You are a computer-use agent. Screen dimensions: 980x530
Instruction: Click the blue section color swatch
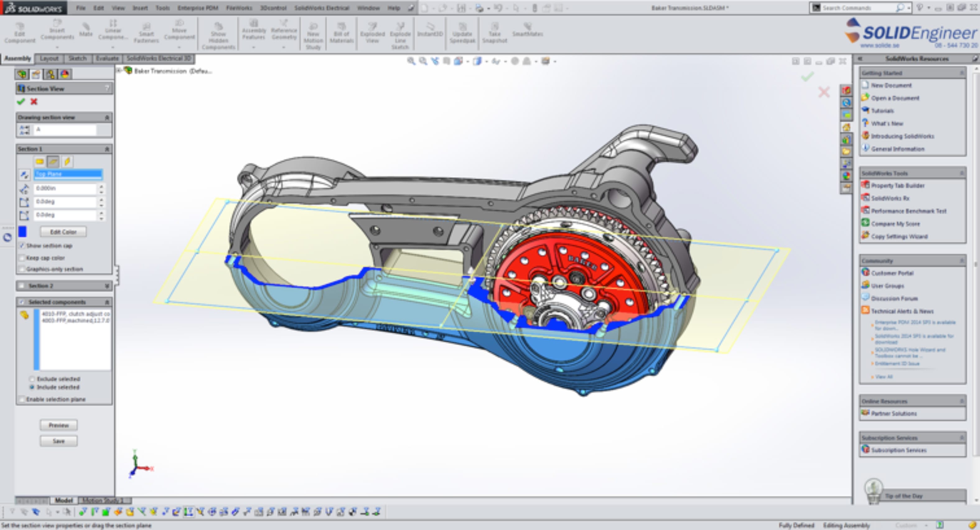pyautogui.click(x=22, y=231)
